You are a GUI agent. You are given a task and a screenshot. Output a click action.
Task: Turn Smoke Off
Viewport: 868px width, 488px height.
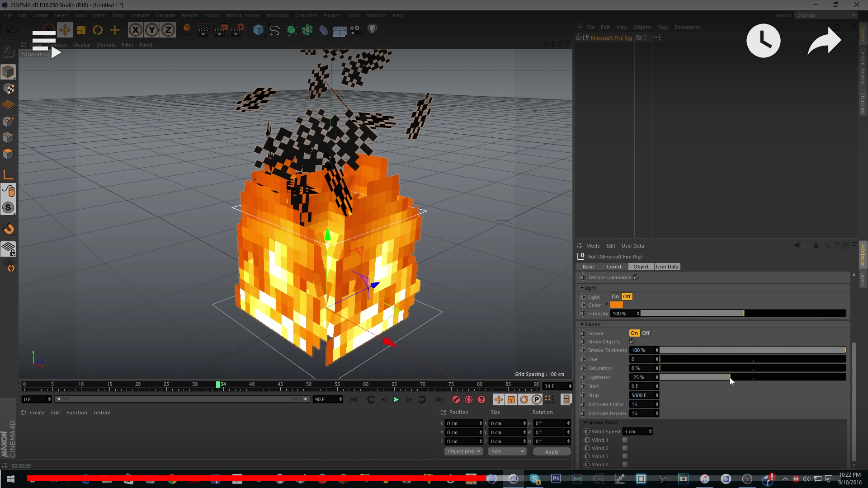point(646,333)
